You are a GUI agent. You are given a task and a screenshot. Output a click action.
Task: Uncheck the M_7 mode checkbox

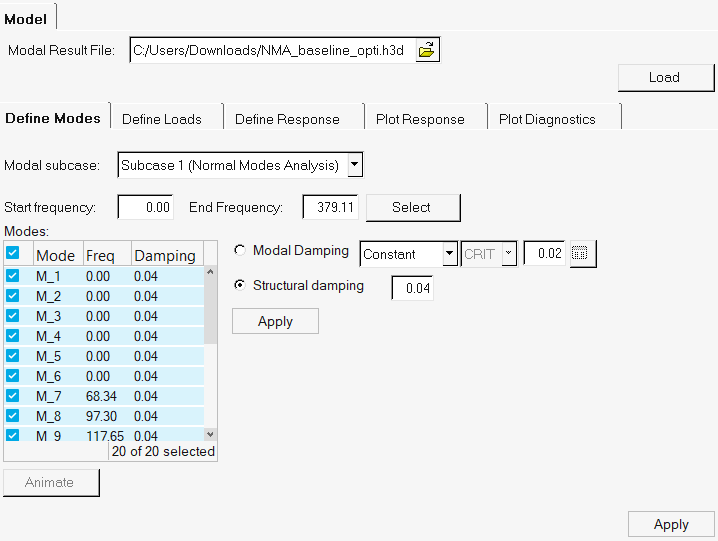tap(13, 396)
